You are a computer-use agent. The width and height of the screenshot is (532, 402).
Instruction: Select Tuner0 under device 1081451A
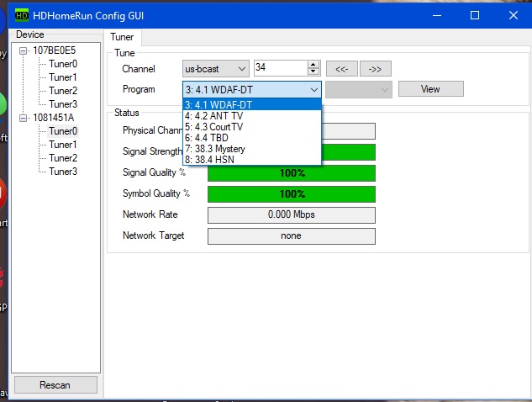pos(63,131)
